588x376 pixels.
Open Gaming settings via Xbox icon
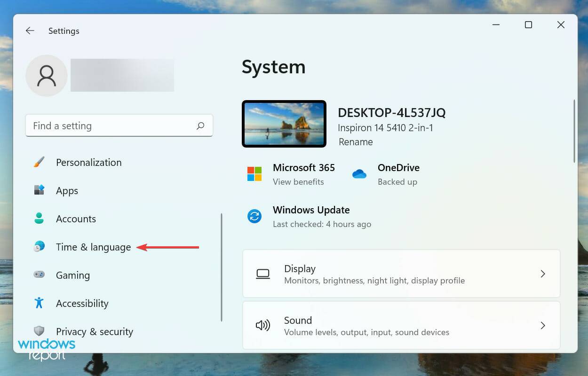pos(39,275)
